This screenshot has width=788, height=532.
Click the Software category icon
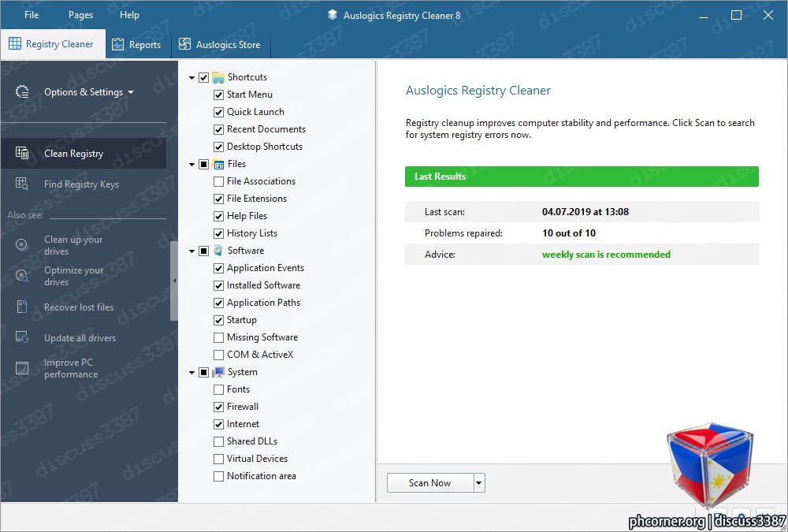pos(218,251)
